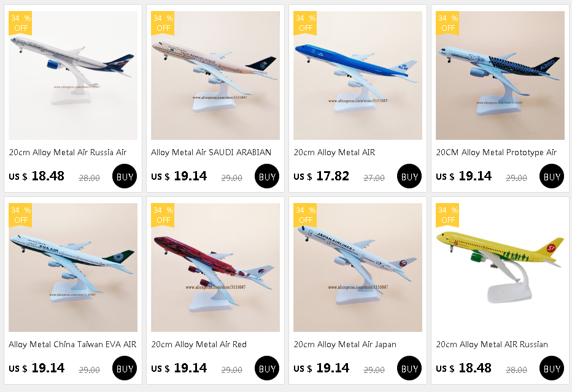Click BUY for the yellow Russian plane
This screenshot has height=392, width=572.
pos(552,369)
